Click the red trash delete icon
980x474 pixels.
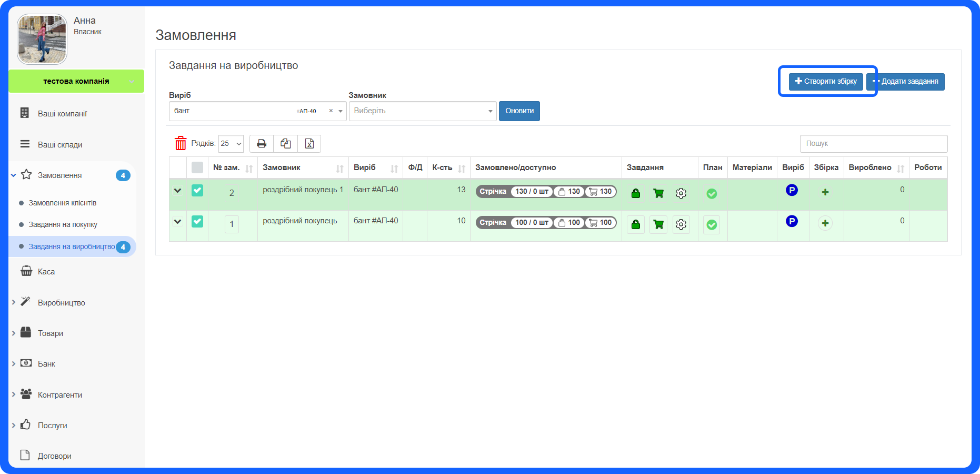(181, 143)
